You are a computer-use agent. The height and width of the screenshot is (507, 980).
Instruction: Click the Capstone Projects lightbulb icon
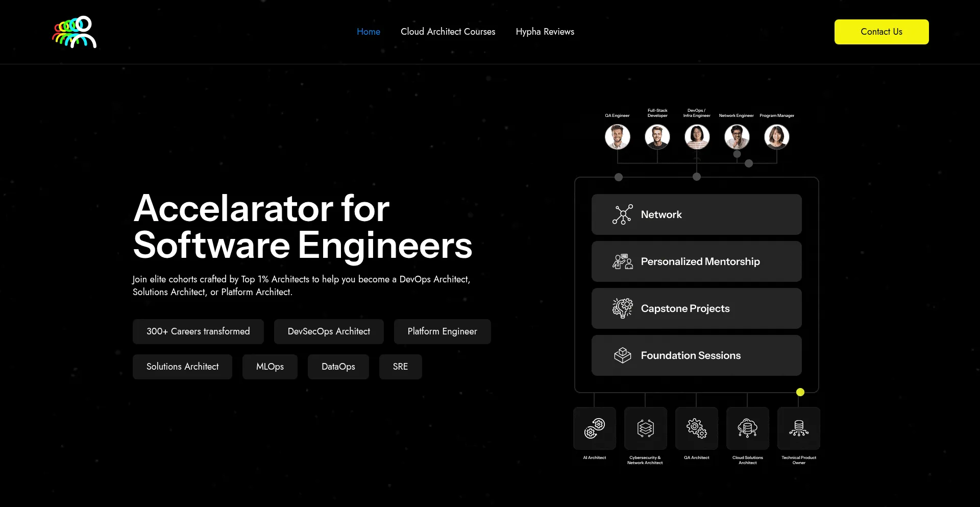click(622, 308)
